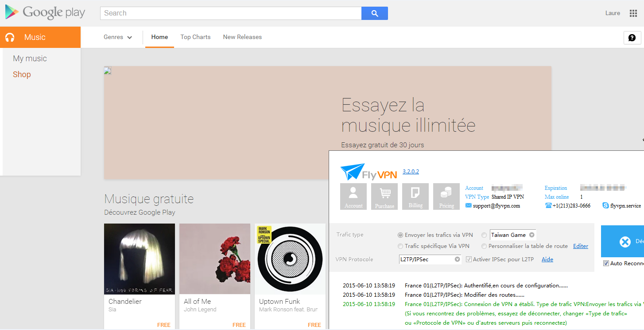The width and height of the screenshot is (644, 330).
Task: Open FlyVPN Account icon button
Action: 353,196
